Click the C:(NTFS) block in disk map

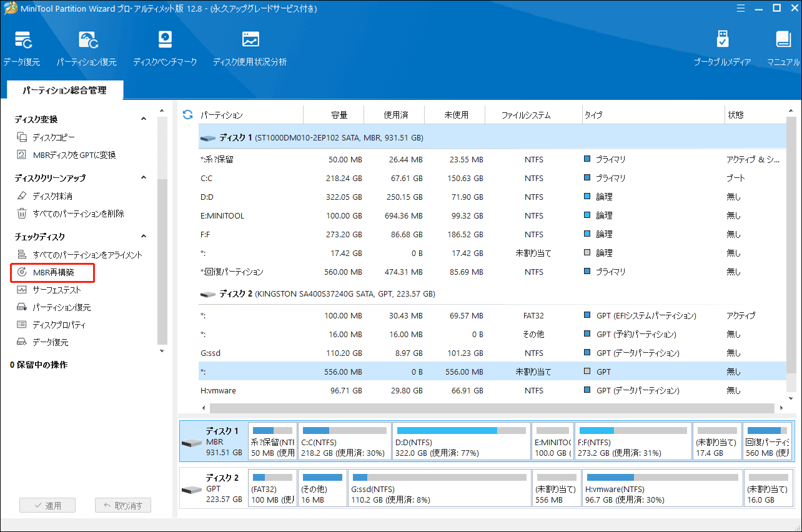coord(345,441)
